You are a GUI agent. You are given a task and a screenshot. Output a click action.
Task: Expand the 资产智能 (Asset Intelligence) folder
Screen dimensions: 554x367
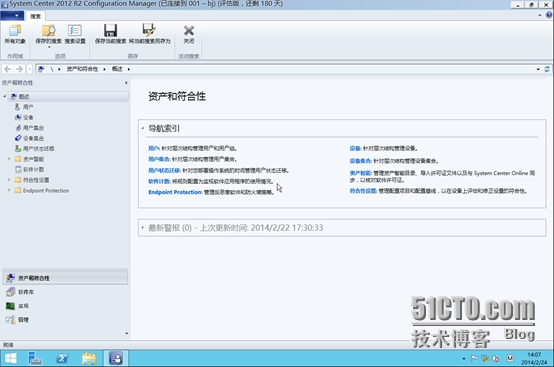[9, 159]
